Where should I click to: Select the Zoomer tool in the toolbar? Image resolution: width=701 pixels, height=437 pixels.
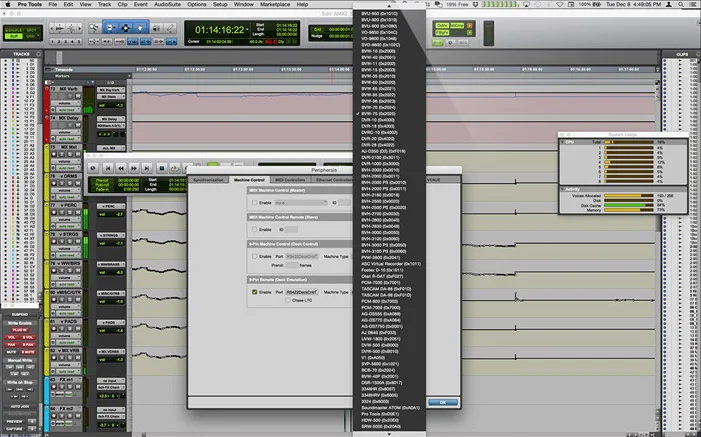click(94, 28)
